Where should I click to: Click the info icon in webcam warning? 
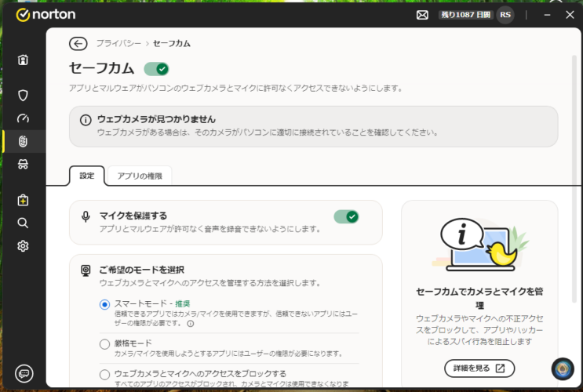86,120
